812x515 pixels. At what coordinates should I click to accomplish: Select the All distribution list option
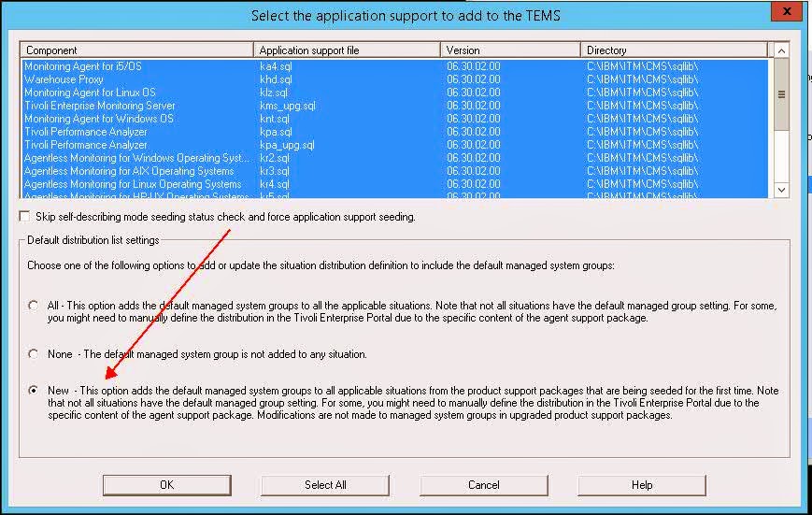(33, 305)
